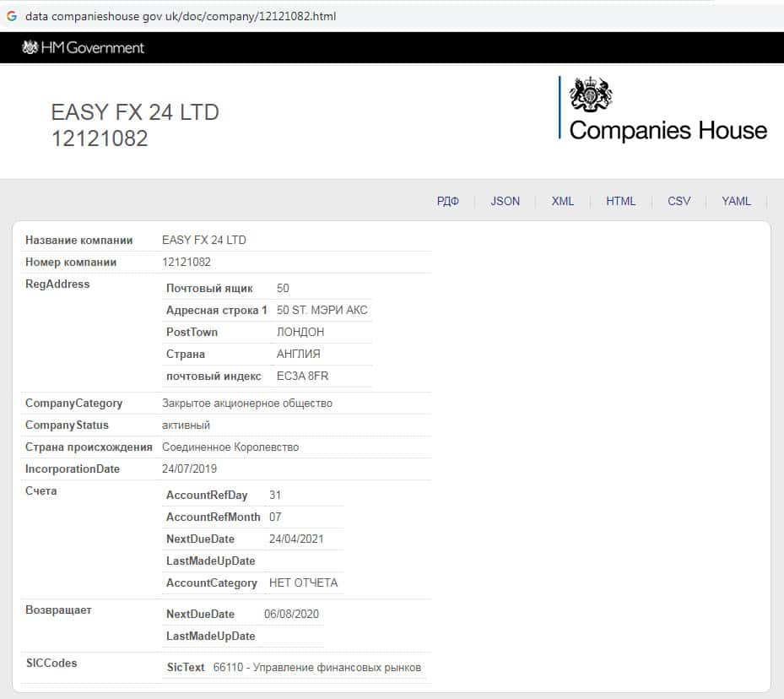The image size is (784, 699).
Task: Click the CompanyStatus label
Action: [x=67, y=425]
